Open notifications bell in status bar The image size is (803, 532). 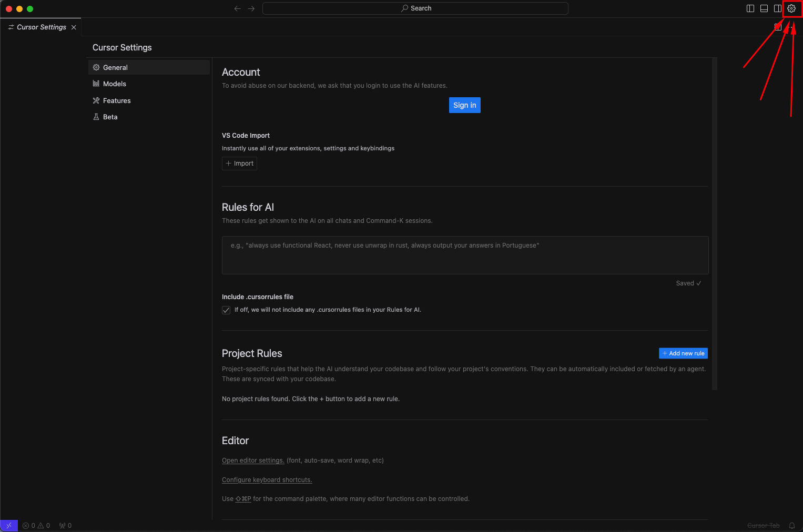pos(791,525)
